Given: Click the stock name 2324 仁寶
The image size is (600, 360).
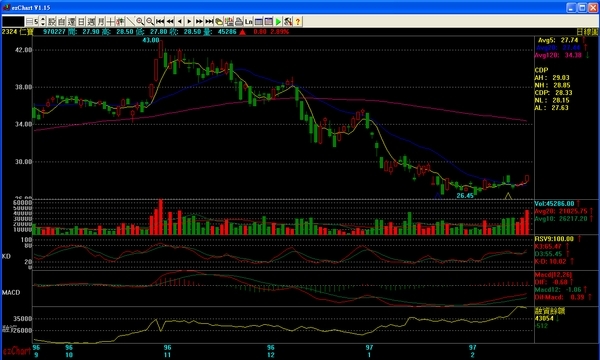Looking at the screenshot, I should tap(18, 31).
